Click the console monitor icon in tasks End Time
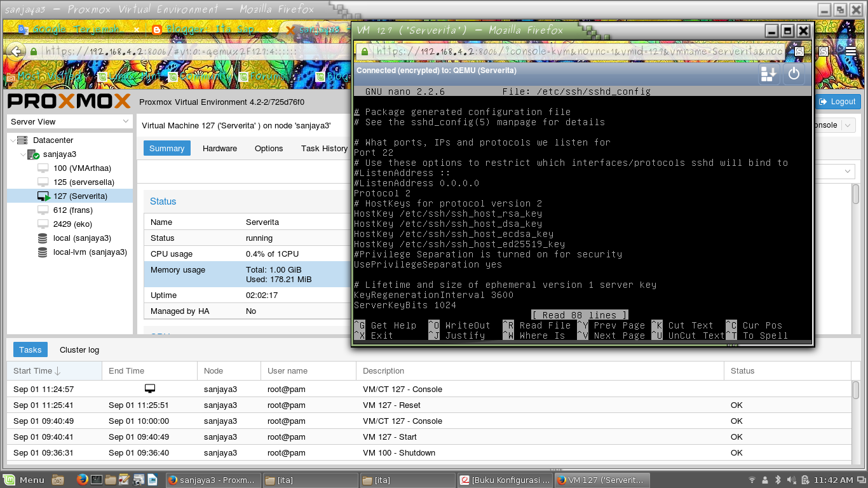 coord(150,389)
